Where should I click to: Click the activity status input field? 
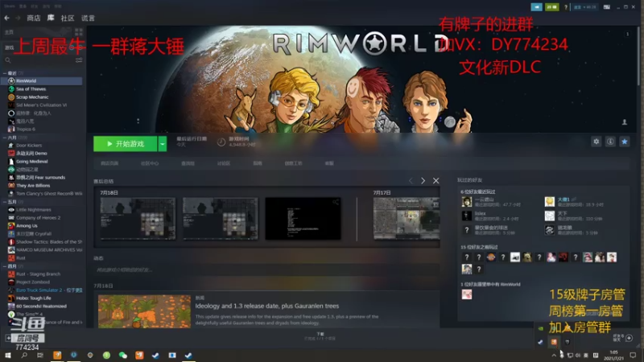pos(266,270)
